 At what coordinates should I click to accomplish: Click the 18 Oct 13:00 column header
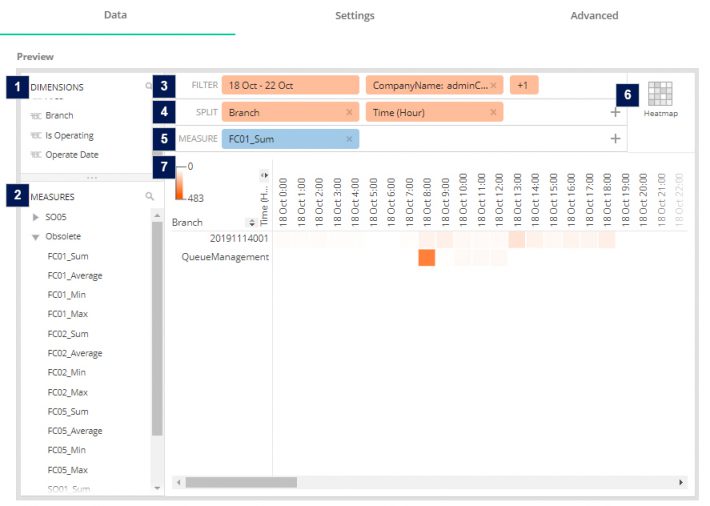coord(517,199)
